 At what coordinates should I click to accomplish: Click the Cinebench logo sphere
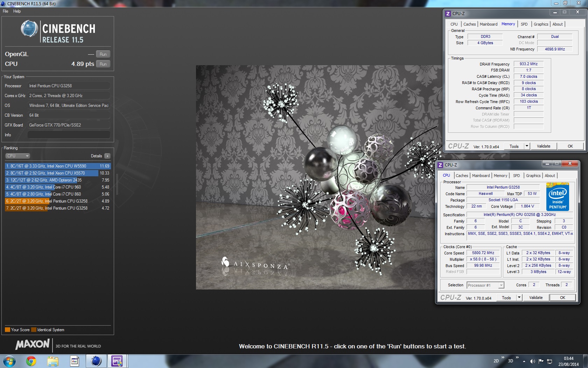(x=29, y=29)
